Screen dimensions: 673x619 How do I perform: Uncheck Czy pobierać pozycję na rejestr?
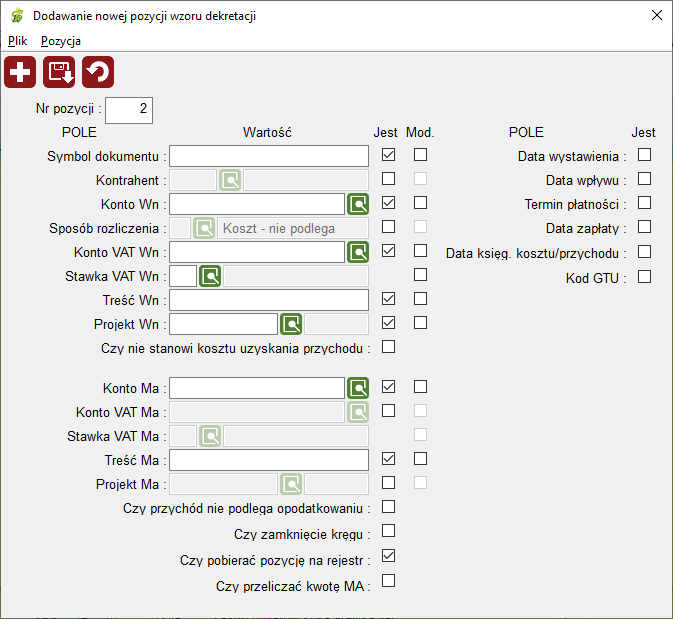point(388,556)
